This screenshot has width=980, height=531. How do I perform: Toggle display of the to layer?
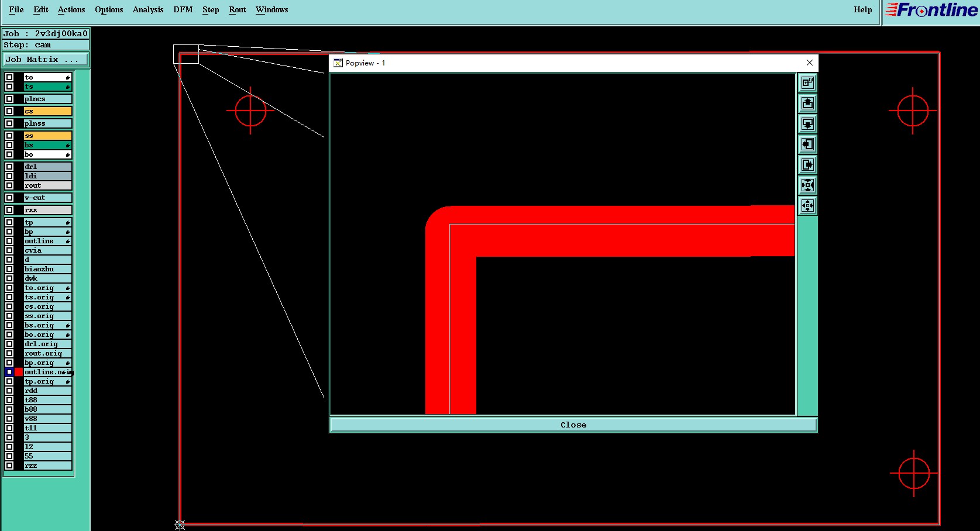(9, 77)
